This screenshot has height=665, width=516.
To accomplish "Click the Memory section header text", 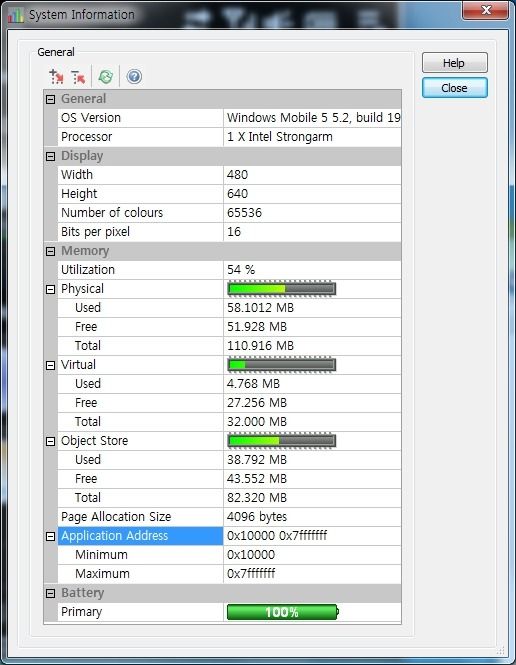I will point(85,251).
